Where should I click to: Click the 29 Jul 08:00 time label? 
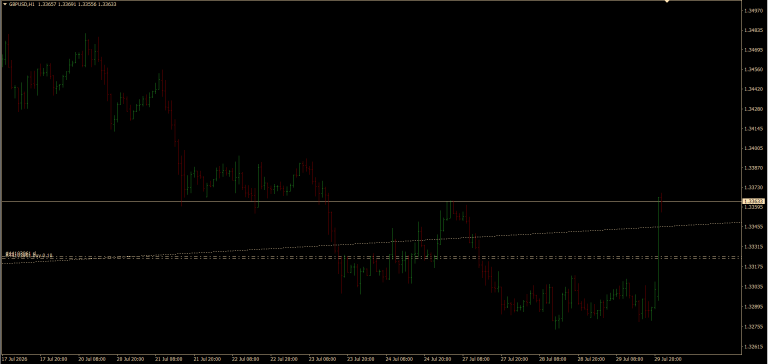629,359
